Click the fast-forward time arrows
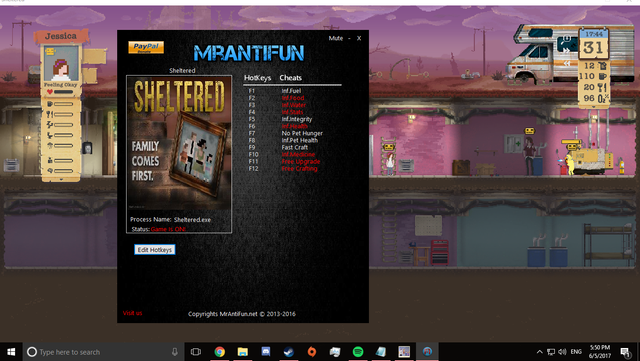The width and height of the screenshot is (640, 361). pyautogui.click(x=567, y=50)
